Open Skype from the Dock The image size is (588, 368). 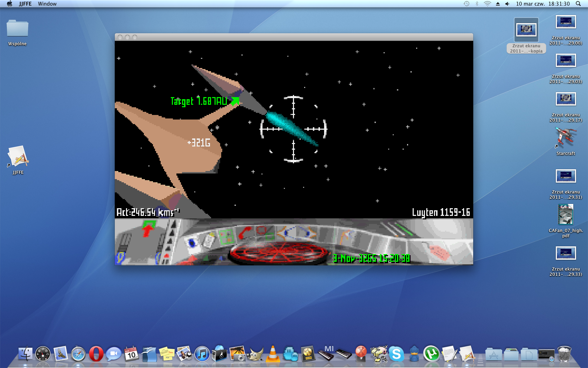(396, 354)
